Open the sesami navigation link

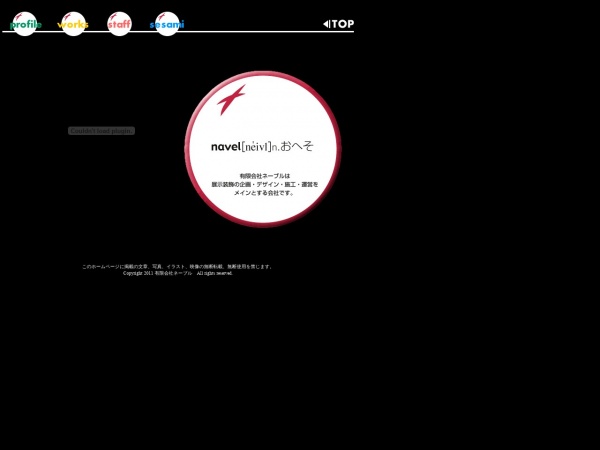point(167,24)
